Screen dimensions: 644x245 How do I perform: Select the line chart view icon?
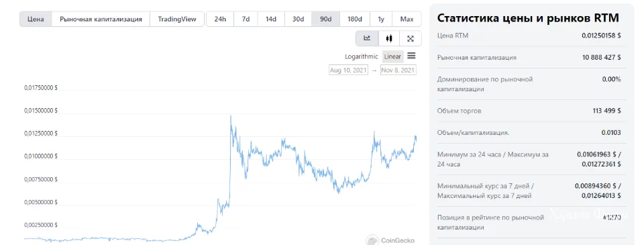click(367, 38)
